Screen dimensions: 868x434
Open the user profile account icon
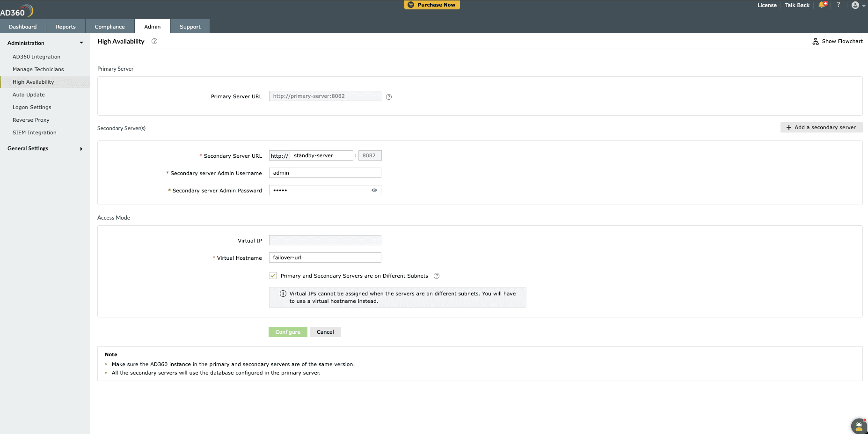(x=855, y=5)
